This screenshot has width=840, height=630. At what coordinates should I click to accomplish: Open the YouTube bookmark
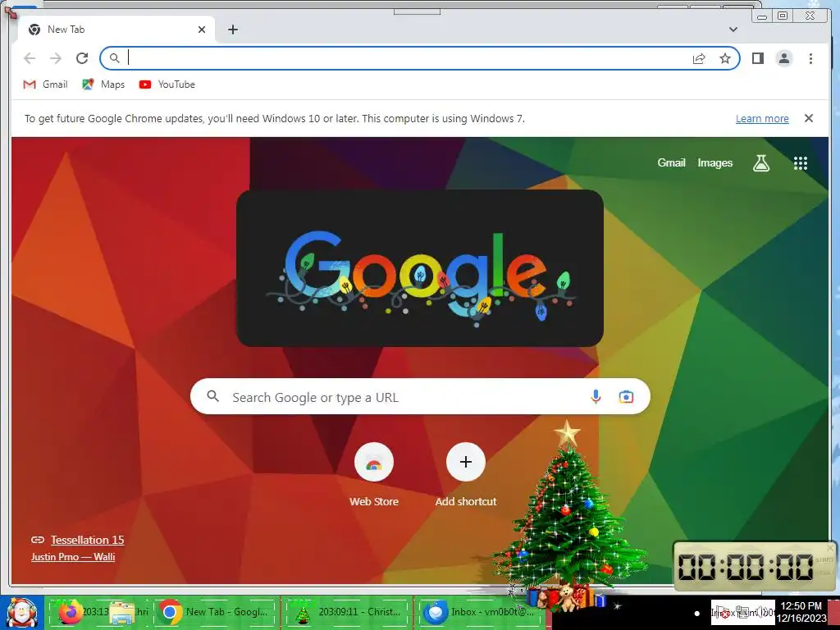coord(167,84)
